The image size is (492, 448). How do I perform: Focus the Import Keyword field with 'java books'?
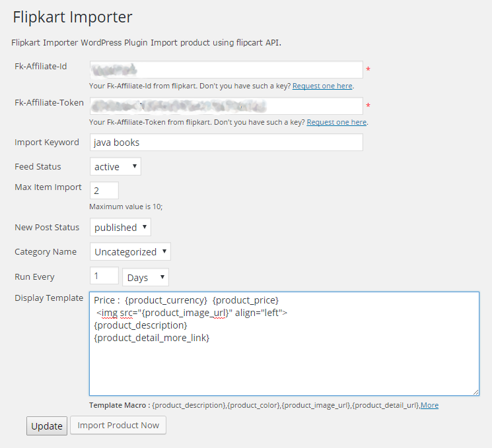(x=226, y=143)
